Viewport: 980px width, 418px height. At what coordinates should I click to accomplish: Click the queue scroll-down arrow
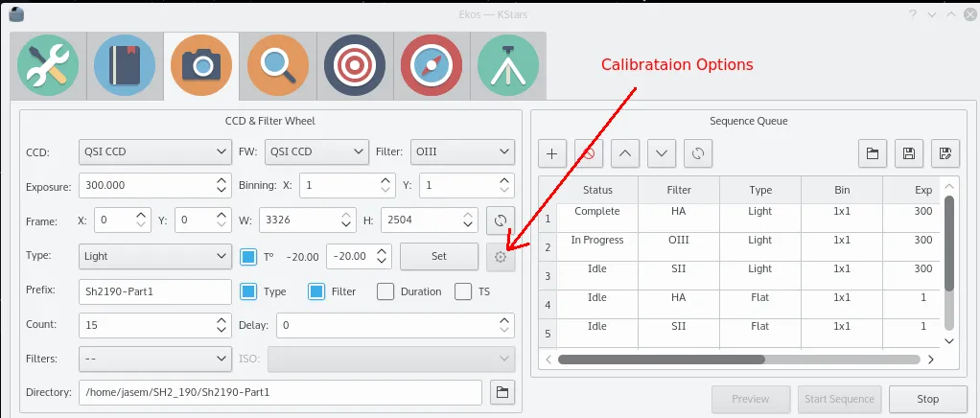948,340
